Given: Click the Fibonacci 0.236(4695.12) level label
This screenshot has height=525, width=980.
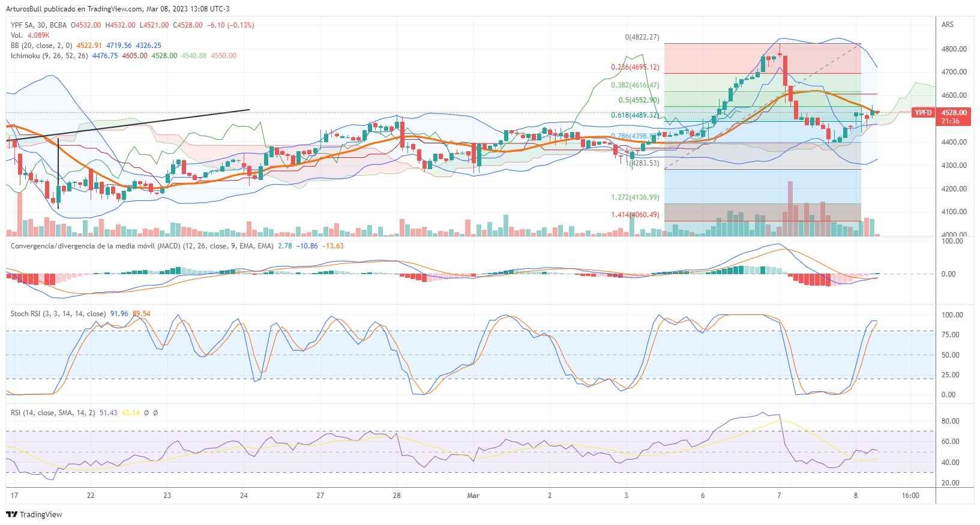Looking at the screenshot, I should [635, 67].
